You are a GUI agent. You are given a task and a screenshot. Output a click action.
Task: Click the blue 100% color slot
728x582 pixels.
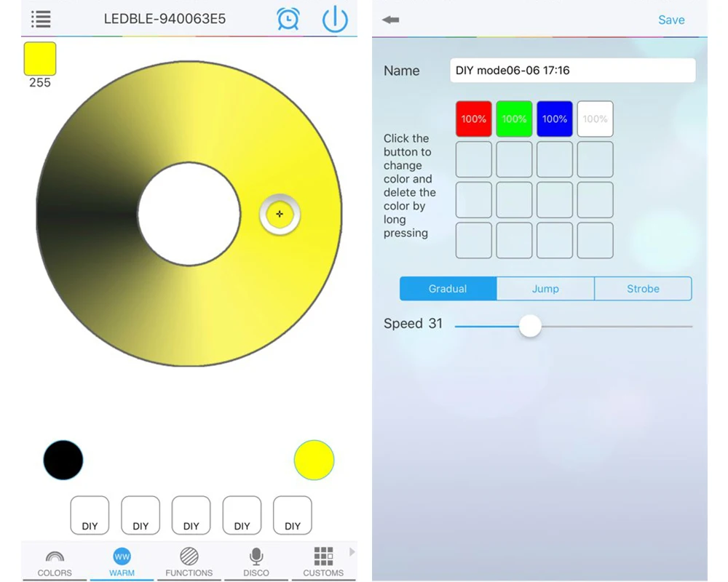554,119
